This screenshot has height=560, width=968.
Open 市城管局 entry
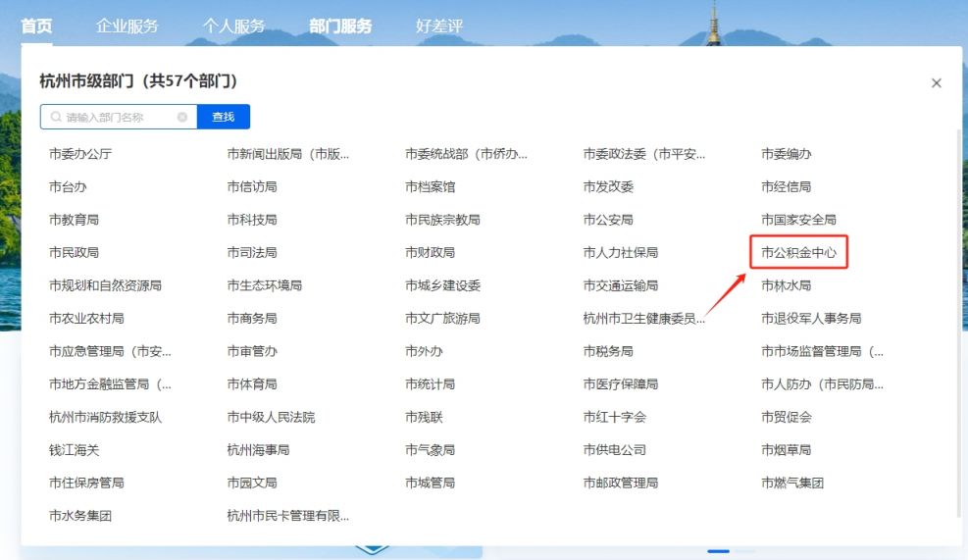430,483
